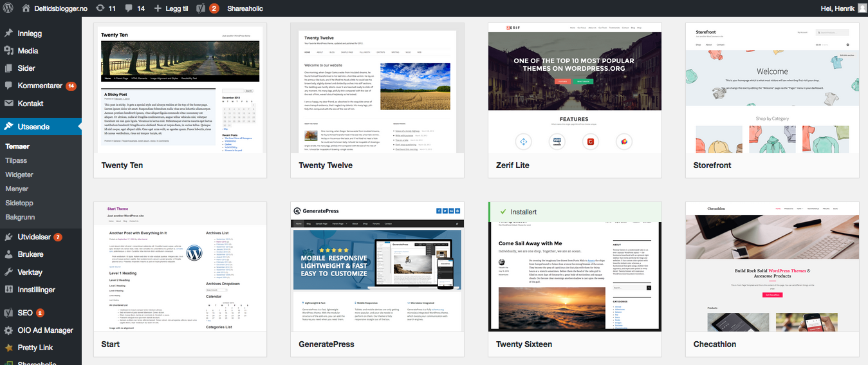This screenshot has width=868, height=365.
Task: Open Sidetopp header settings
Action: click(x=19, y=203)
